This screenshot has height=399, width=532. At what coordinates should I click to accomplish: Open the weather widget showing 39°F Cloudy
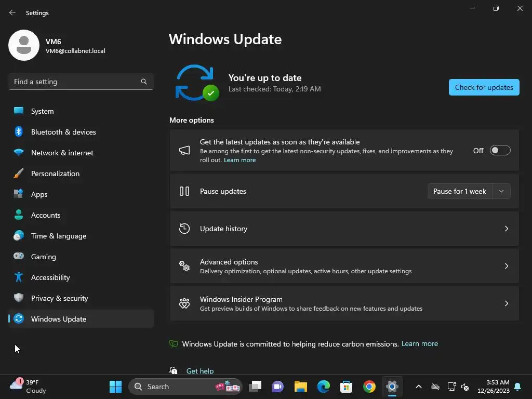[28, 387]
